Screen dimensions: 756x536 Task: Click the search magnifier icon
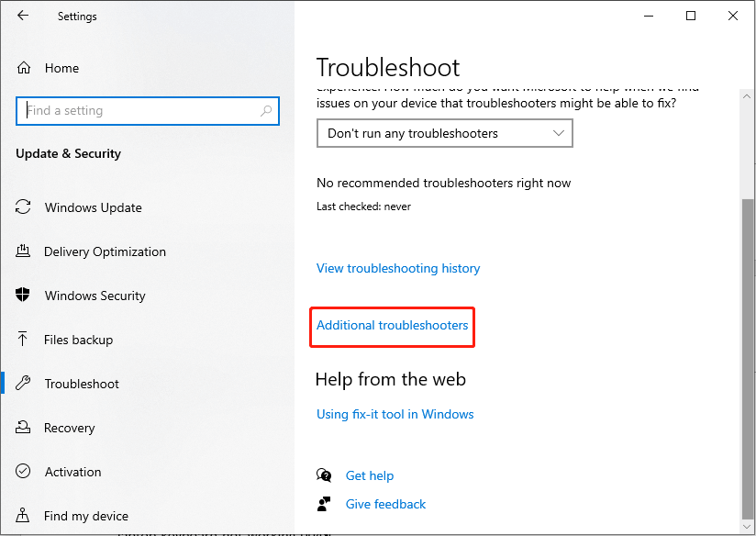(266, 111)
